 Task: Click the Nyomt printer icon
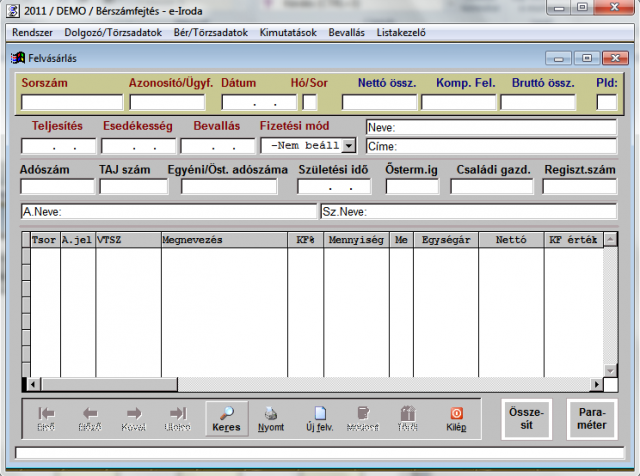click(x=270, y=413)
